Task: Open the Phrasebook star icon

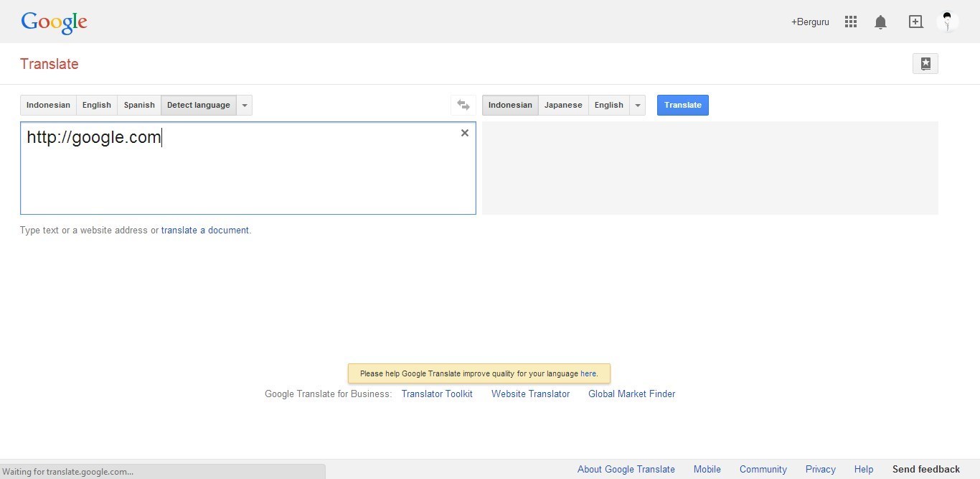Action: pos(925,64)
